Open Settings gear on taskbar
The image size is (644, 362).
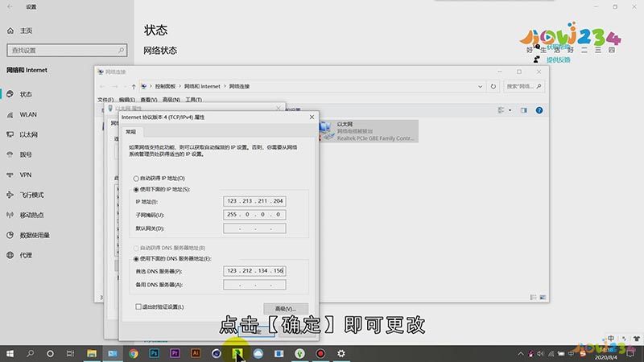(341, 353)
